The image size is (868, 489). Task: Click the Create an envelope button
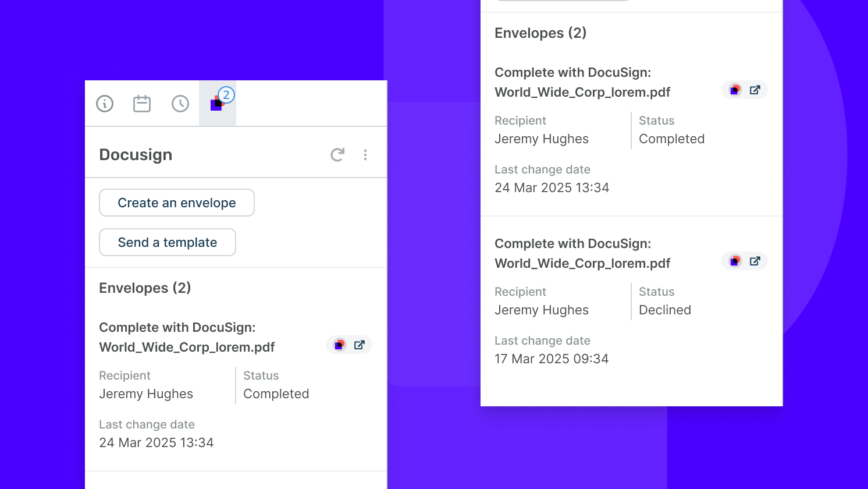click(176, 203)
